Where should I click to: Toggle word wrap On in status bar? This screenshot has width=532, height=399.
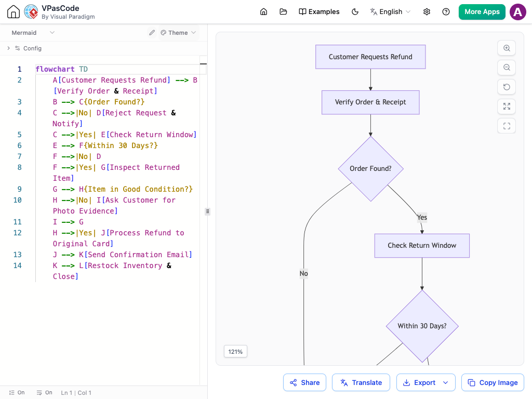click(45, 393)
